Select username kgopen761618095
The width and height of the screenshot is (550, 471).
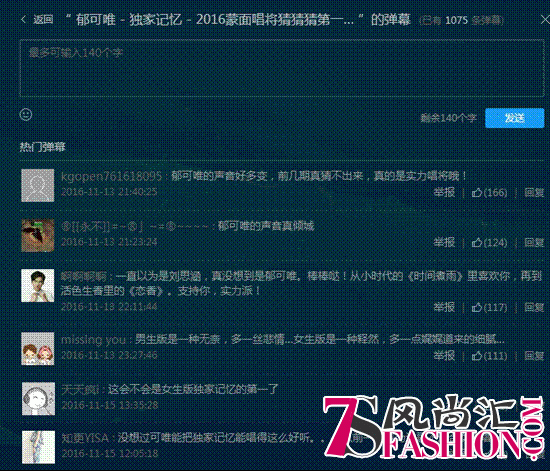(x=112, y=176)
